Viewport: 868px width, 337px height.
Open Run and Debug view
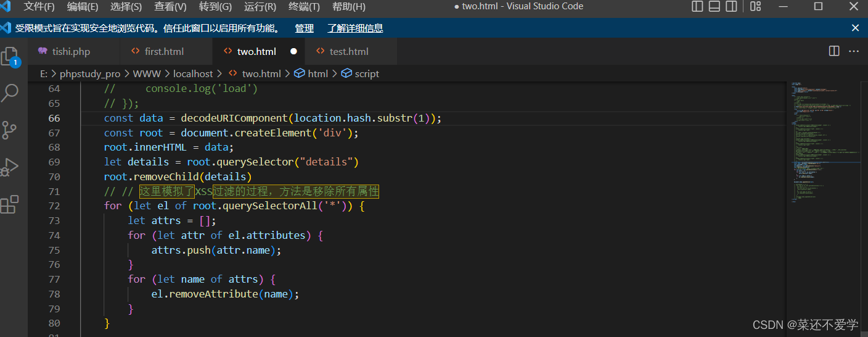(10, 167)
